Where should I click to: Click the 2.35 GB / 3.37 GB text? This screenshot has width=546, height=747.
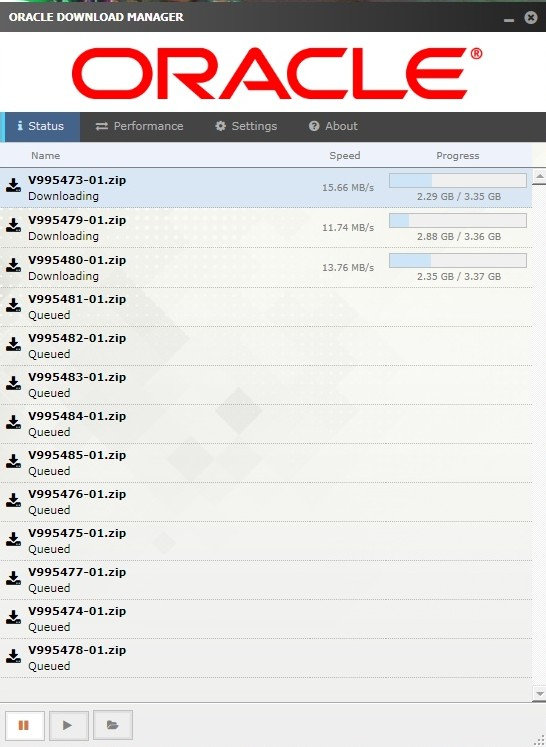459,276
